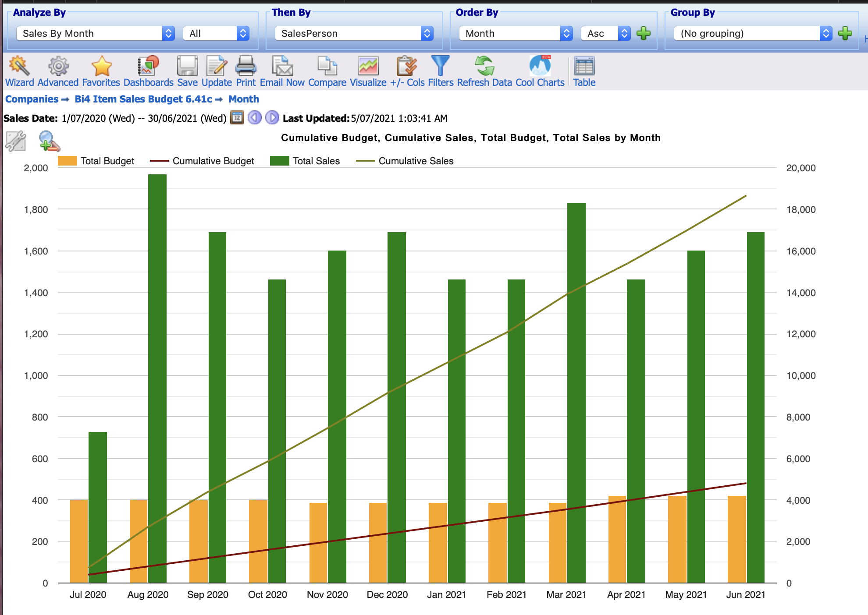
Task: Open chart settings wrench icon
Action: point(16,141)
